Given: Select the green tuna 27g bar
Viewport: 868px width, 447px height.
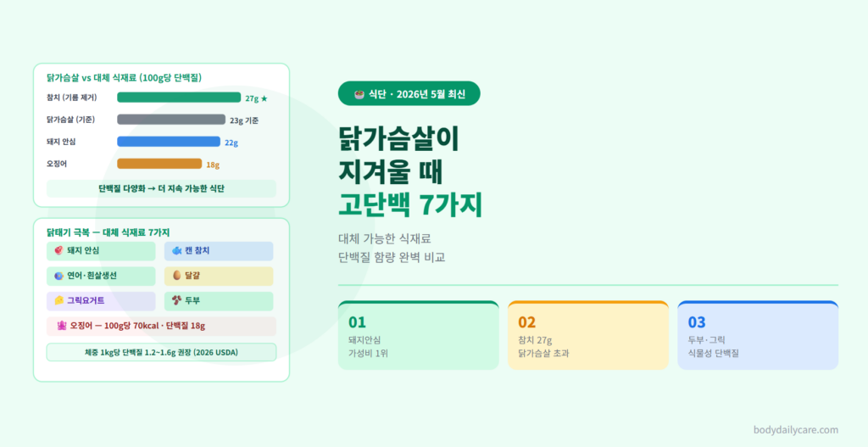Looking at the screenshot, I should [x=179, y=98].
